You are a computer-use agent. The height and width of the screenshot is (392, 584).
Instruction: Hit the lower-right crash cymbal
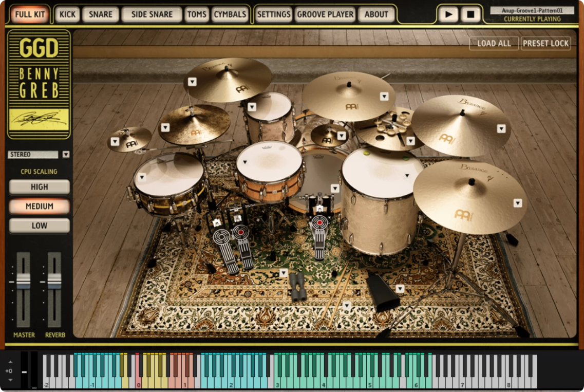470,197
